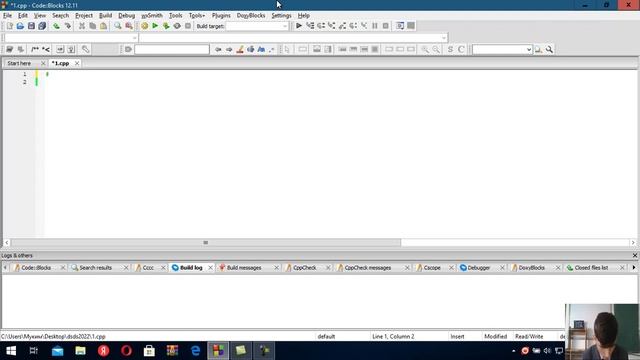Click the New file icon
Viewport: 640px width, 360px height.
[9, 26]
